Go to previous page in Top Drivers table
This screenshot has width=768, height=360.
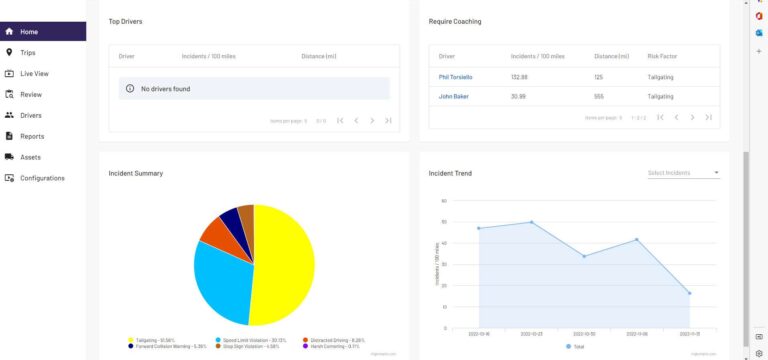[x=356, y=120]
